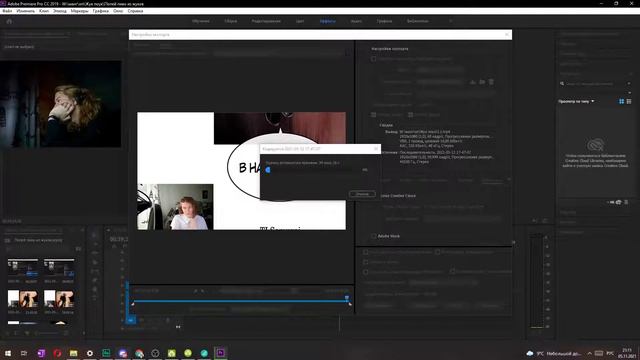Switch libraries panel to list view icon
The width and height of the screenshot is (640, 360).
[x=629, y=101]
